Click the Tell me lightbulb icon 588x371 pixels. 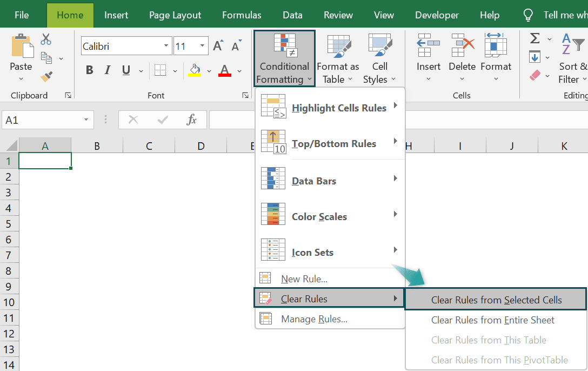coord(528,15)
